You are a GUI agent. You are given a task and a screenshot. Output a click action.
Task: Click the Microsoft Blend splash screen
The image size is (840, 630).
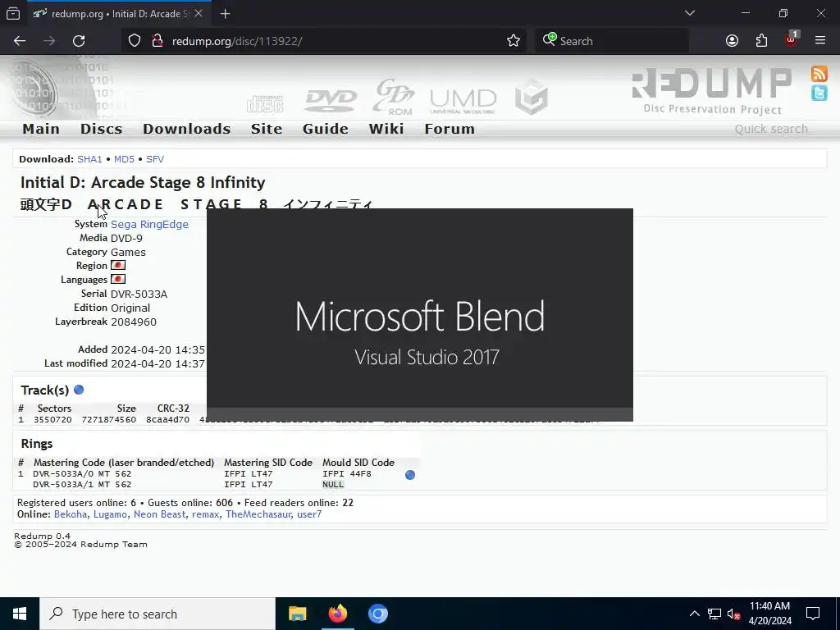coord(420,315)
